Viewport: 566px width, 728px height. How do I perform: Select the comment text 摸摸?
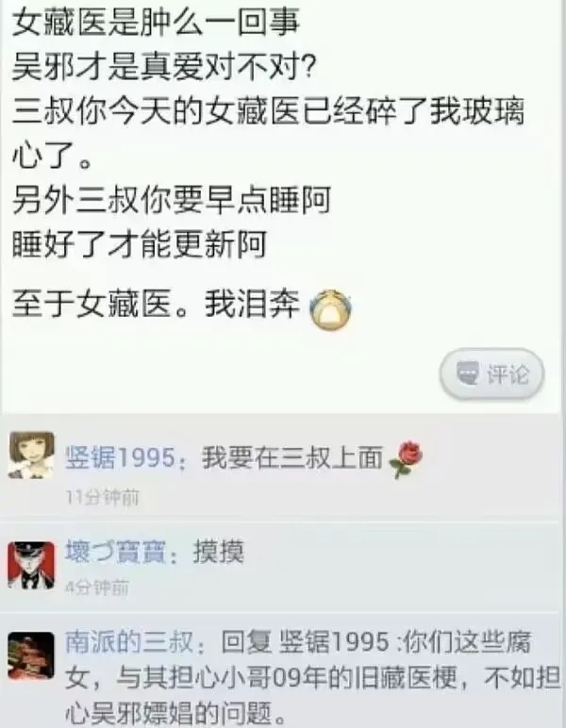tap(219, 551)
